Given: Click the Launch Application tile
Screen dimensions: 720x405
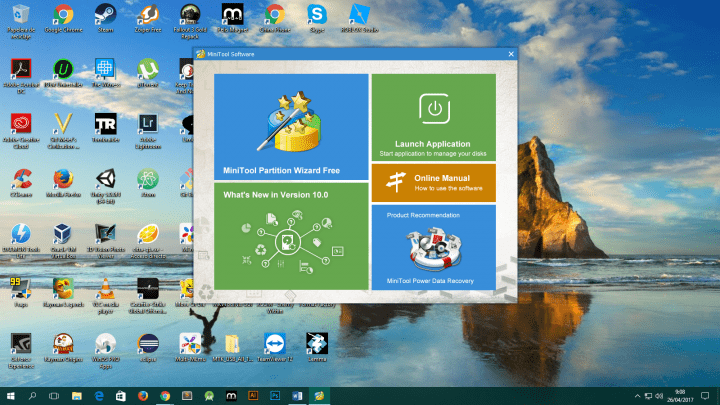Looking at the screenshot, I should pos(433,117).
